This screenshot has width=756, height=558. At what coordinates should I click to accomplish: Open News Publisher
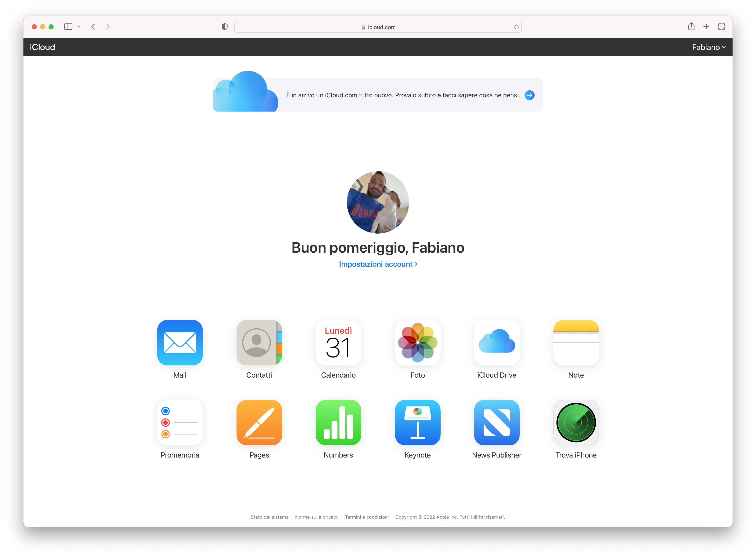[x=496, y=422]
